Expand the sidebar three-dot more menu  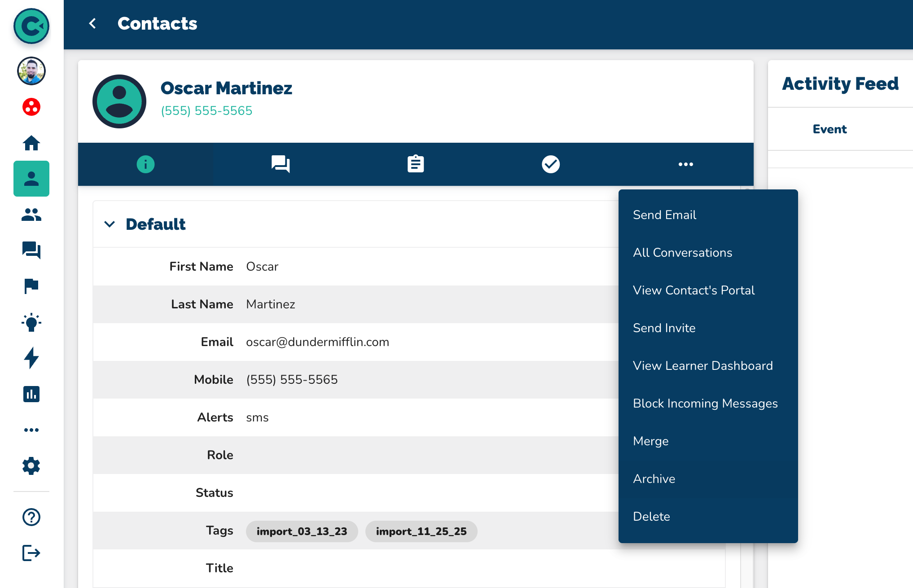pyautogui.click(x=31, y=430)
